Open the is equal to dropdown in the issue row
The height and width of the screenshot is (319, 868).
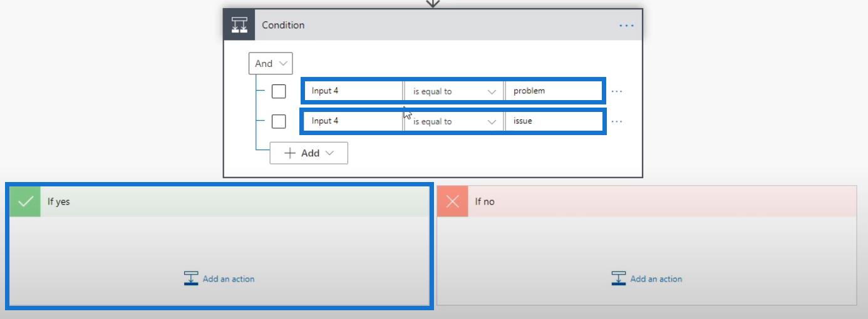[x=454, y=121]
